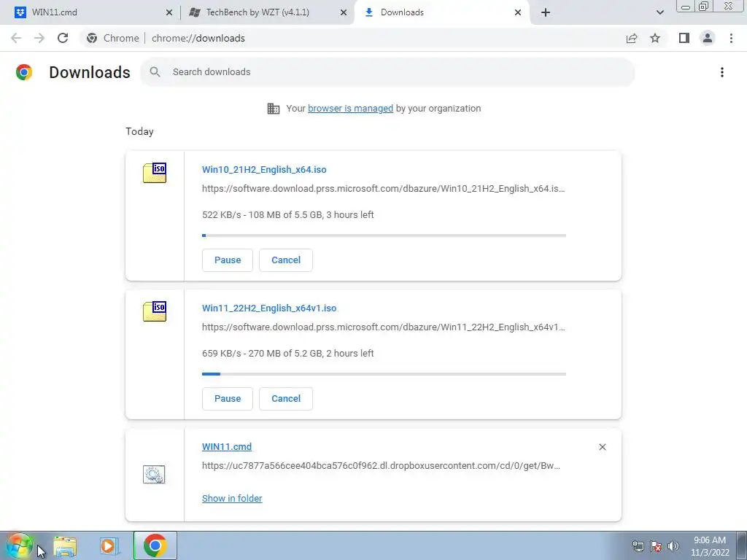Click the Win11 ISO source URL text
This screenshot has width=747, height=560.
click(384, 327)
